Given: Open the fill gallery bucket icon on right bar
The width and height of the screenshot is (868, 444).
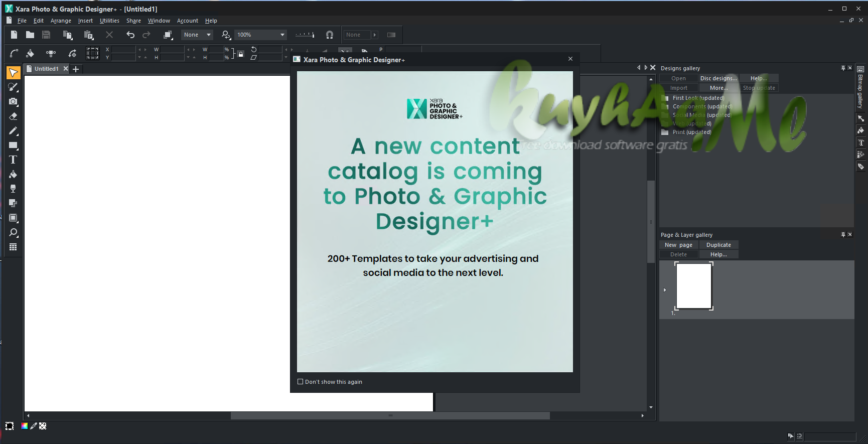Looking at the screenshot, I should click(861, 130).
